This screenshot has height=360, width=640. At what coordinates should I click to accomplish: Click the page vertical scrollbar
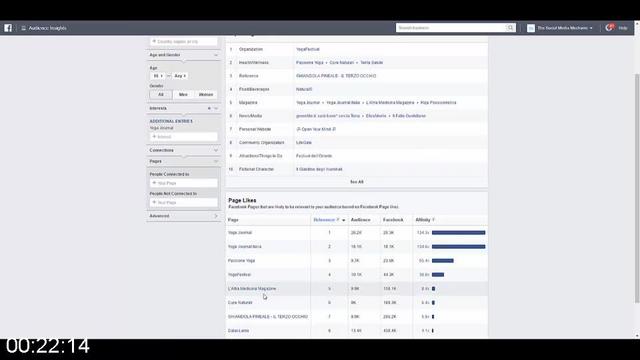[x=637, y=188]
